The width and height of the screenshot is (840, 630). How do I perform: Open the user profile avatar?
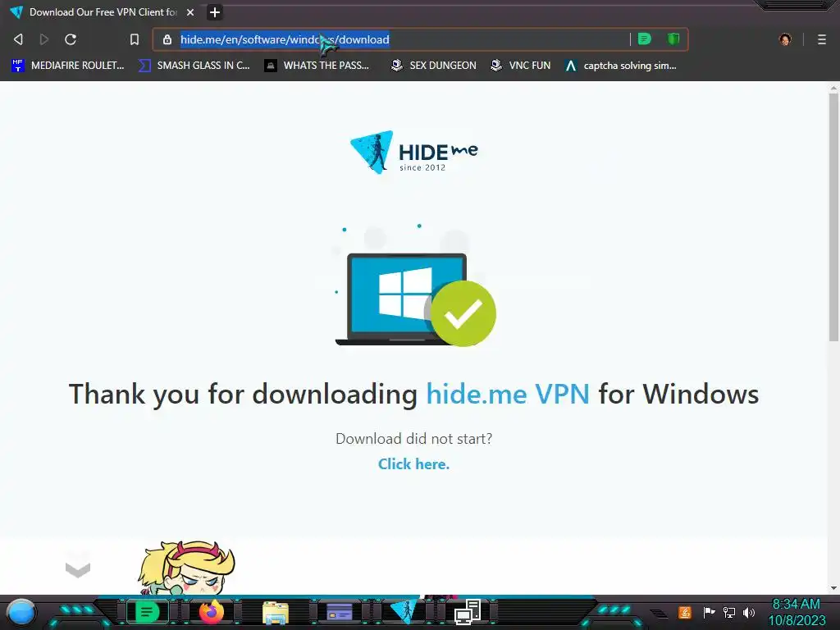[x=785, y=39]
